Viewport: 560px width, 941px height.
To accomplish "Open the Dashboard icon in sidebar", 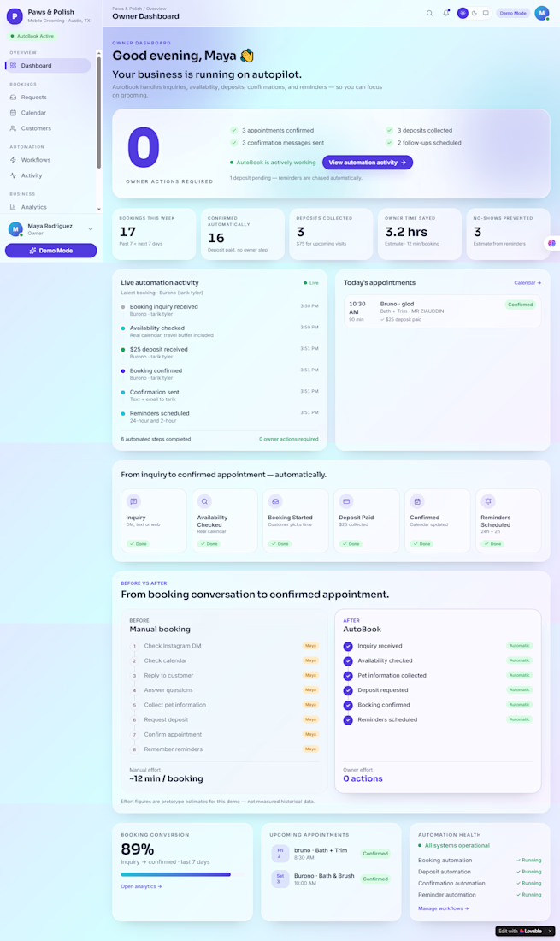I will click(x=13, y=65).
